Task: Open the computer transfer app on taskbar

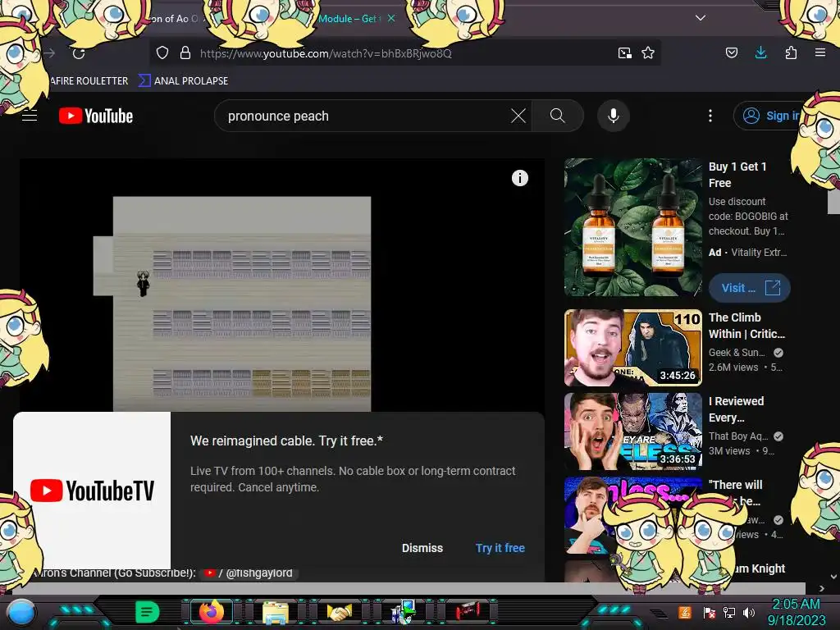Action: [404, 612]
